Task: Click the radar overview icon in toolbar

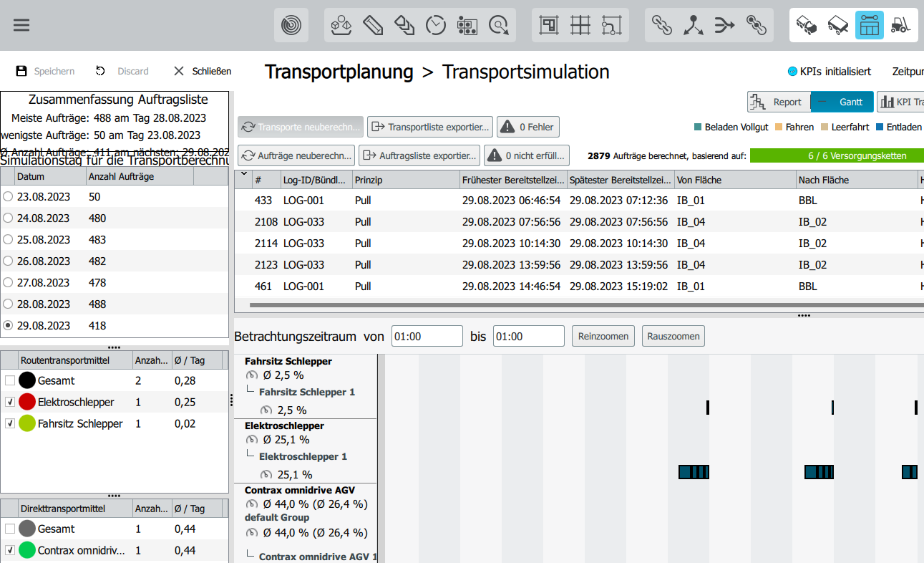Action: tap(291, 26)
